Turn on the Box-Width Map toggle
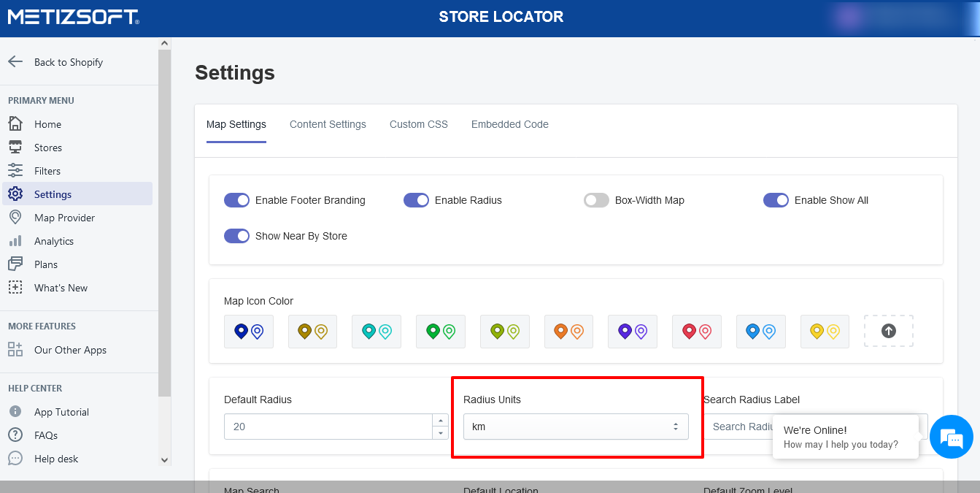Image resolution: width=980 pixels, height=493 pixels. 596,200
